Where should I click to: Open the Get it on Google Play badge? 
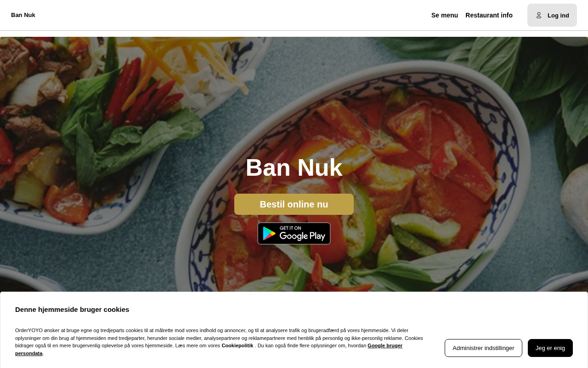point(294,233)
